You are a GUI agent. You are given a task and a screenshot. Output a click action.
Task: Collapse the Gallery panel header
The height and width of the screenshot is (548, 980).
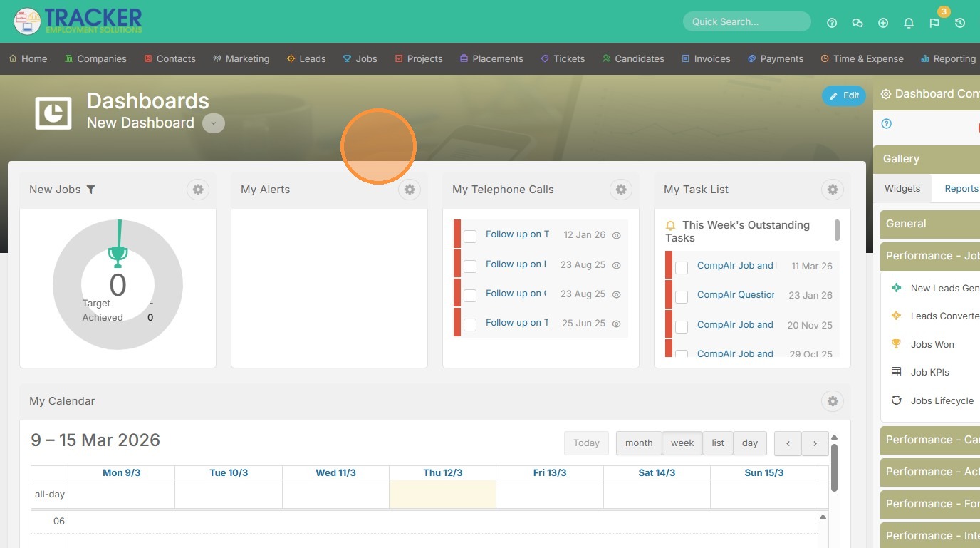pos(927,159)
